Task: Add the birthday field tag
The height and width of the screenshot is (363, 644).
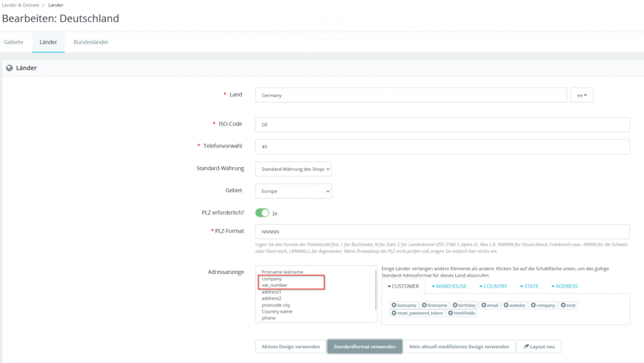Action: tap(464, 305)
